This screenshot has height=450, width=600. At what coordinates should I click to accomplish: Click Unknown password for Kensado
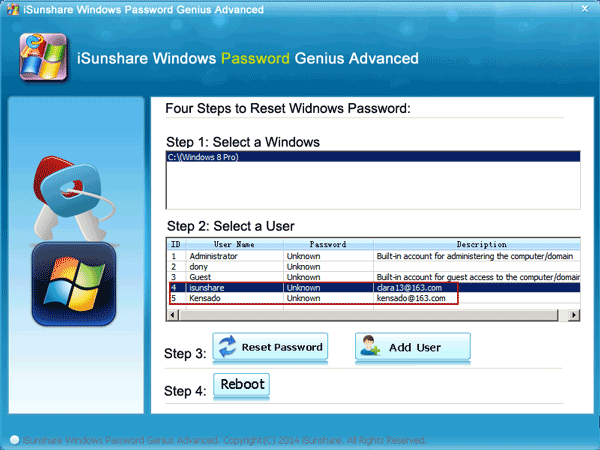(303, 298)
